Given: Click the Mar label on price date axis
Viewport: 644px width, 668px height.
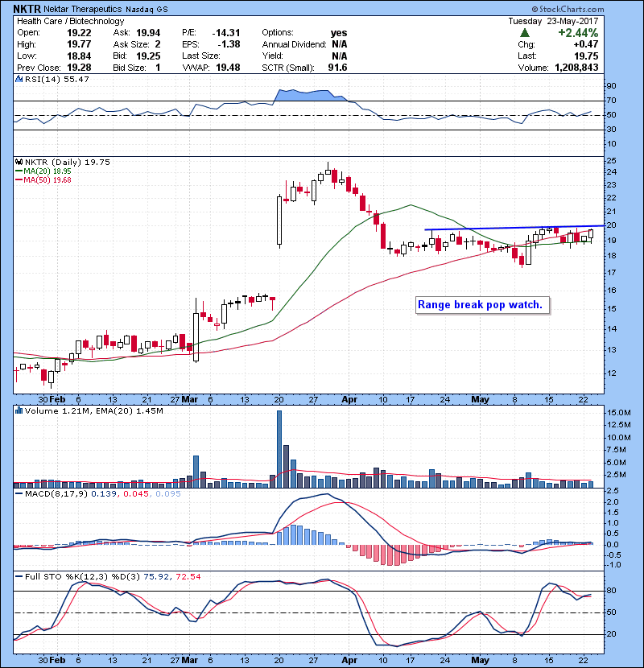Looking at the screenshot, I should tap(189, 398).
